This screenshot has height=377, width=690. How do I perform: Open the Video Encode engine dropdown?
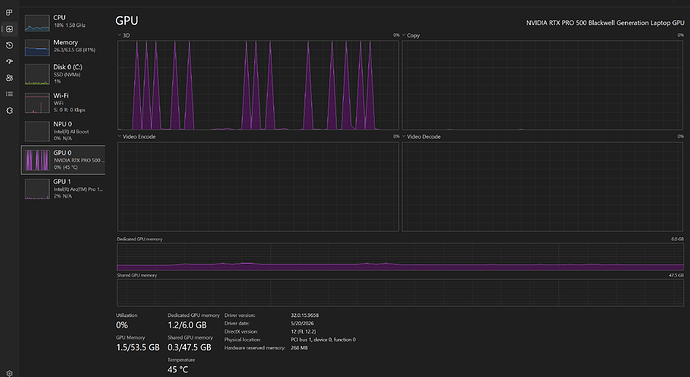click(x=136, y=137)
